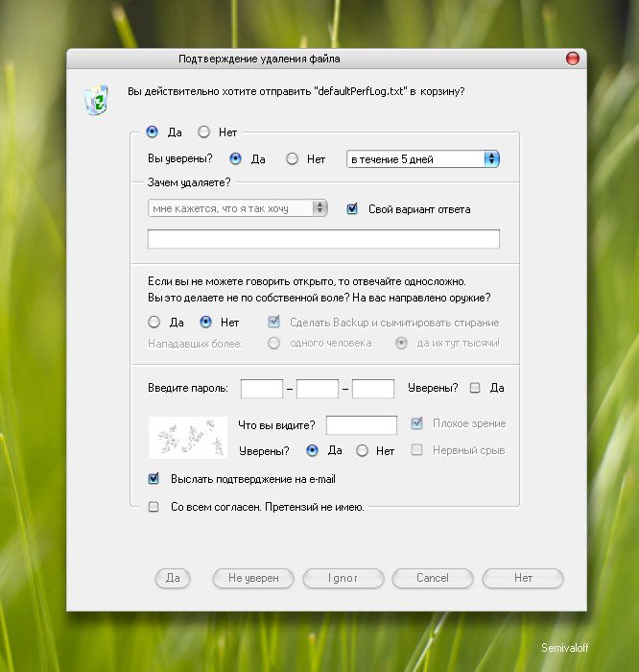The image size is (639, 672).
Task: Check the 'Уверены? Да' checkbox
Action: pyautogui.click(x=475, y=388)
